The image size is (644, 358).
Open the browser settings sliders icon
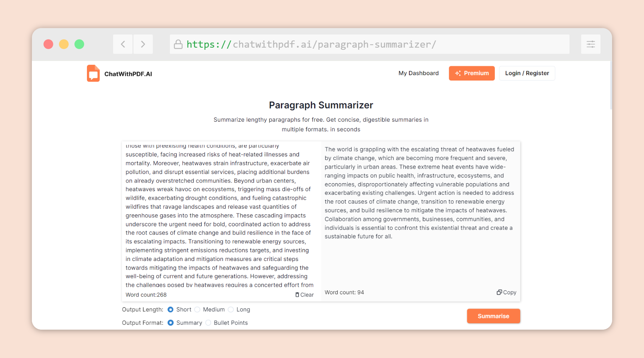(591, 44)
